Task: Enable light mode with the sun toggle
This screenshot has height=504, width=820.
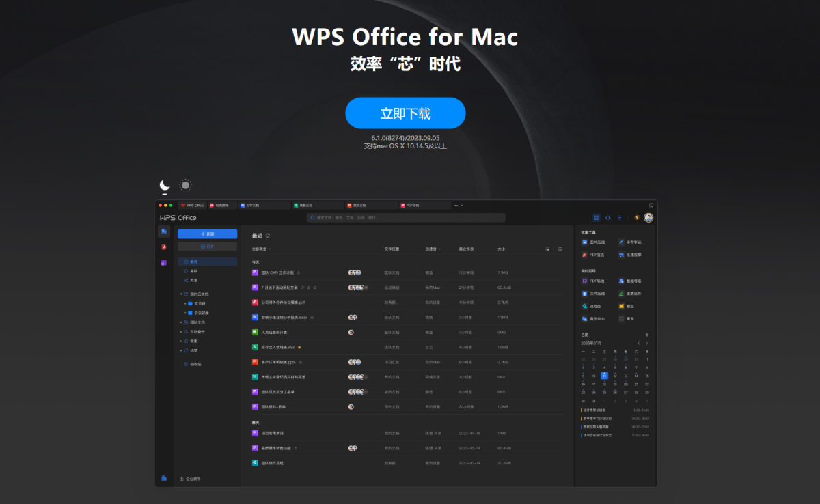Action: 184,184
